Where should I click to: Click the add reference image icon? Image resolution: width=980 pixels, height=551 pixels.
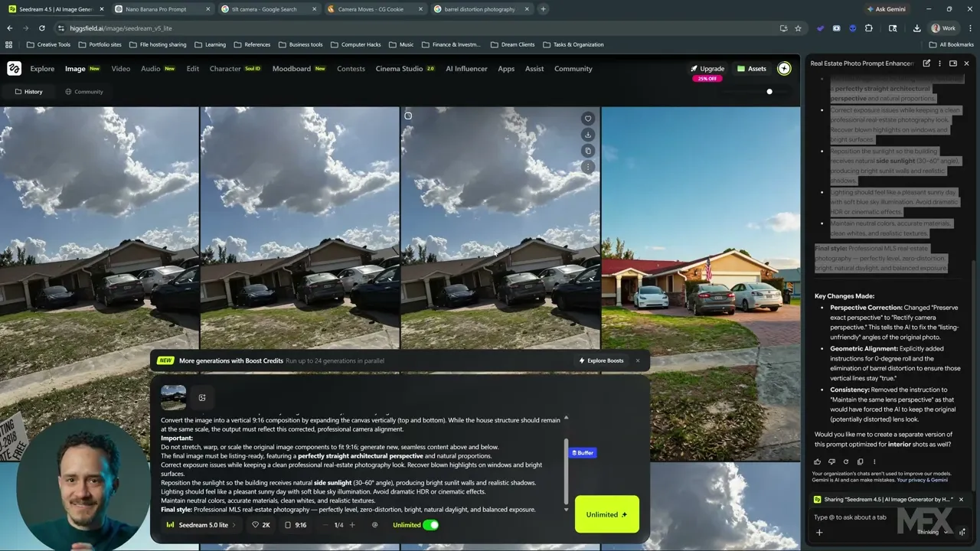[x=202, y=398]
